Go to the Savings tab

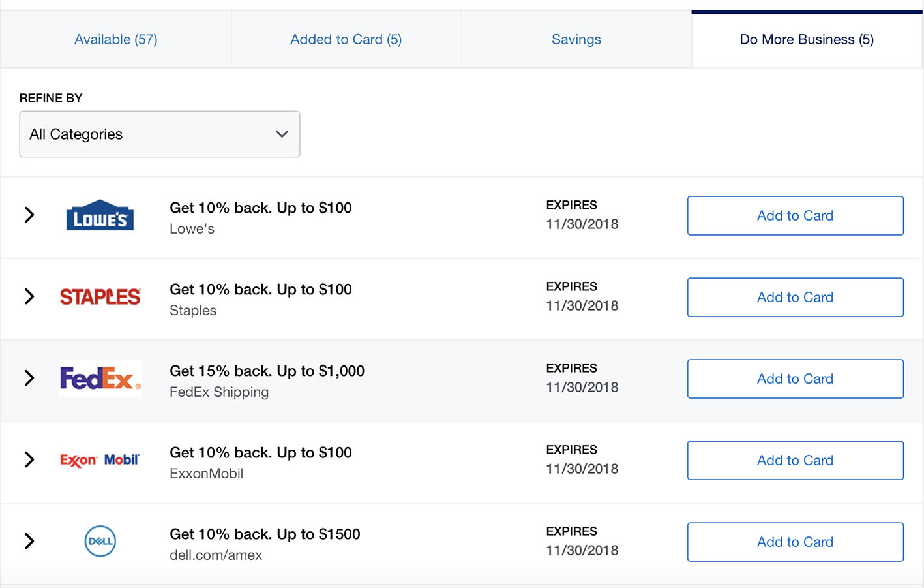[x=576, y=40]
